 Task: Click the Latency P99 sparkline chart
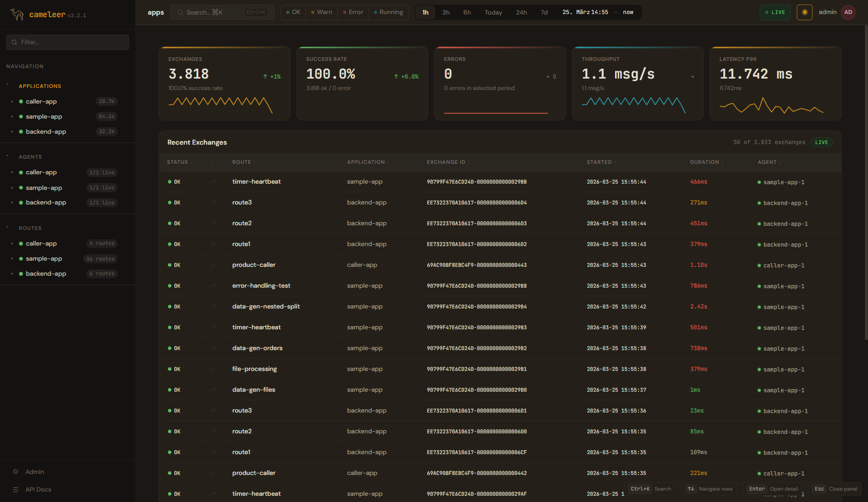771,106
